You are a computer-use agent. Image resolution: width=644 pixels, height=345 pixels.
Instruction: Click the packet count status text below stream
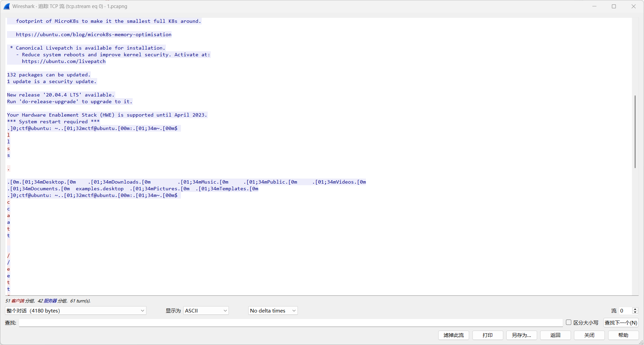[48, 301]
